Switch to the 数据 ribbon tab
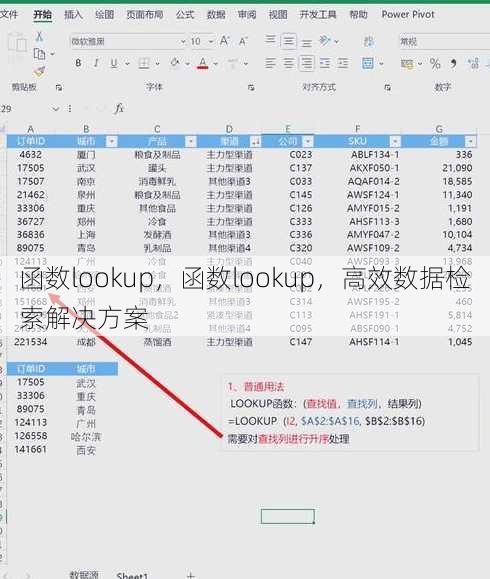 click(216, 15)
